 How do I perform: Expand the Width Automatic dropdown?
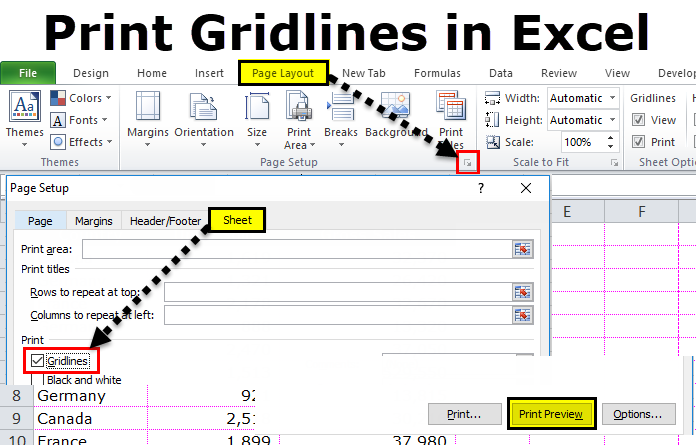point(613,98)
